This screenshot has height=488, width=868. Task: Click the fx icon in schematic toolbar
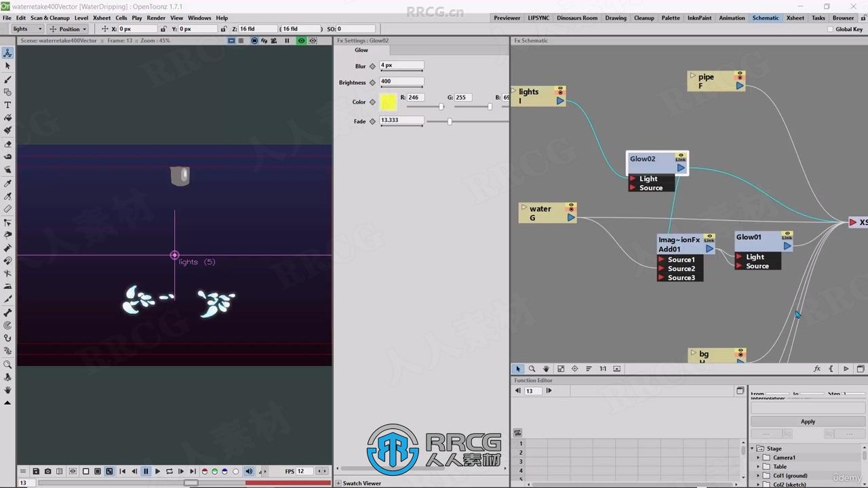(x=817, y=369)
